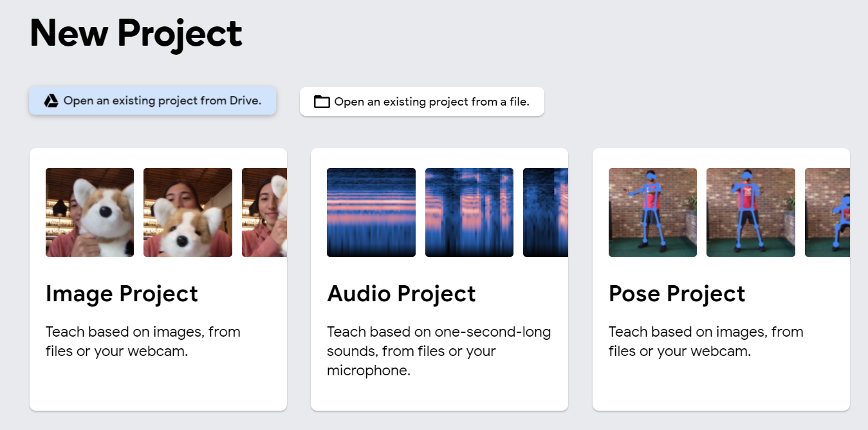Click the folder icon for file opening
Screen dimensions: 868x430
pyautogui.click(x=322, y=102)
